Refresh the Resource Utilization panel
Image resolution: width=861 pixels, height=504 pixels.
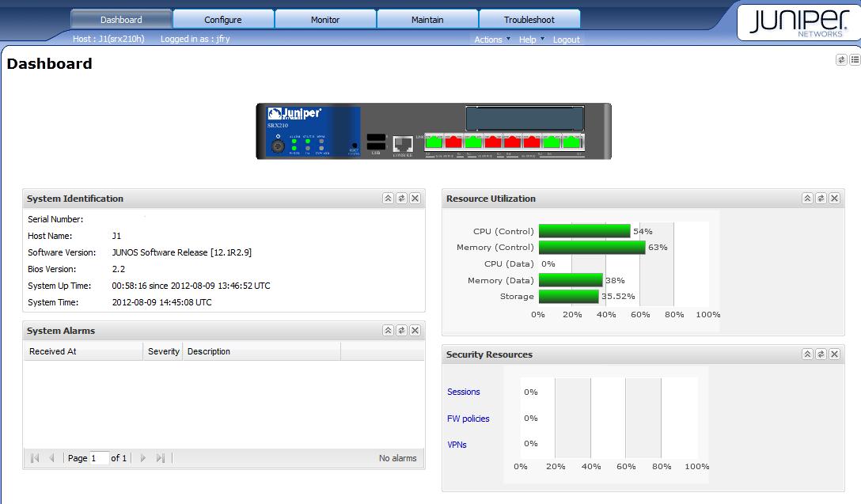pos(821,198)
